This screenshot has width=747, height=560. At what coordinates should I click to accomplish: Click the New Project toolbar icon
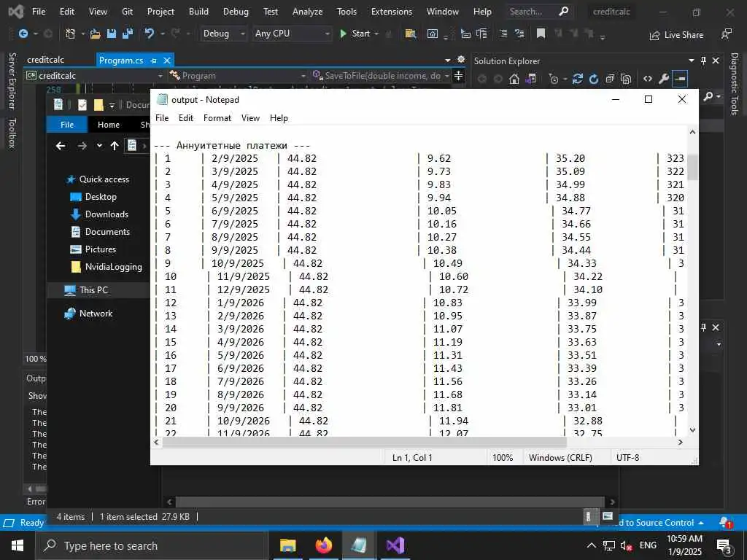(71, 34)
